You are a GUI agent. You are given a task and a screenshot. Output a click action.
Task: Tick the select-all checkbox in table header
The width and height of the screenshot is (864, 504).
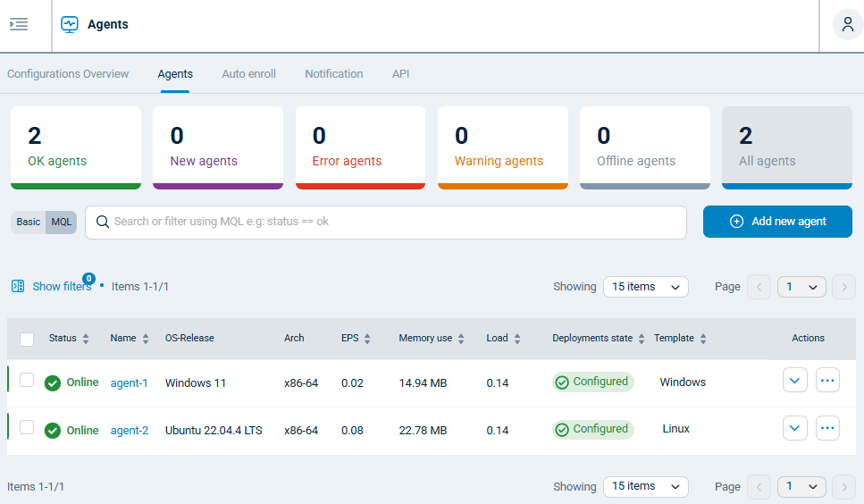click(27, 339)
